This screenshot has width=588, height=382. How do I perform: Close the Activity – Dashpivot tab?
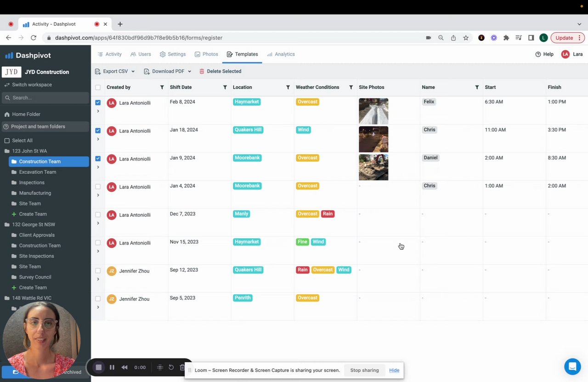(106, 24)
